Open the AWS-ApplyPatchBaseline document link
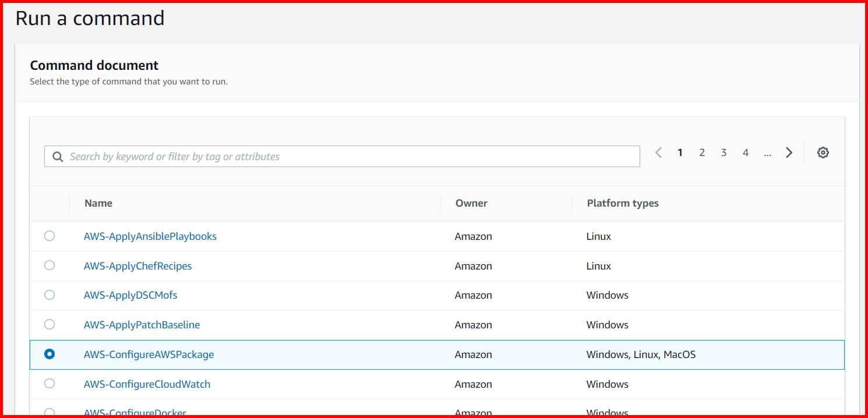 pos(142,324)
